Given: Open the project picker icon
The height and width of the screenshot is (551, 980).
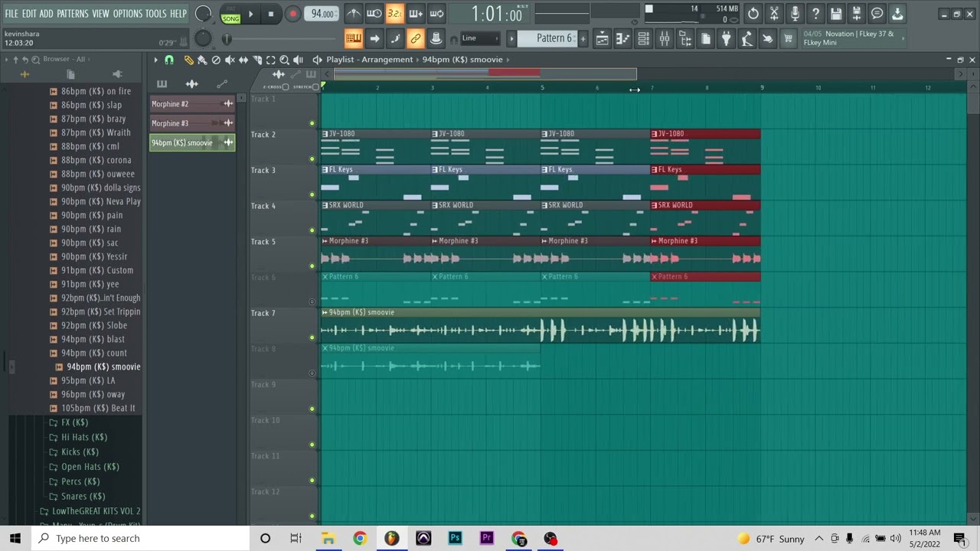Looking at the screenshot, I should [x=706, y=38].
